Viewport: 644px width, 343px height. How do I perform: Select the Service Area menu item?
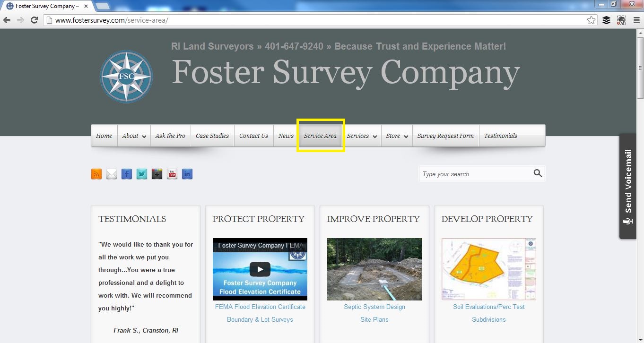(x=320, y=136)
